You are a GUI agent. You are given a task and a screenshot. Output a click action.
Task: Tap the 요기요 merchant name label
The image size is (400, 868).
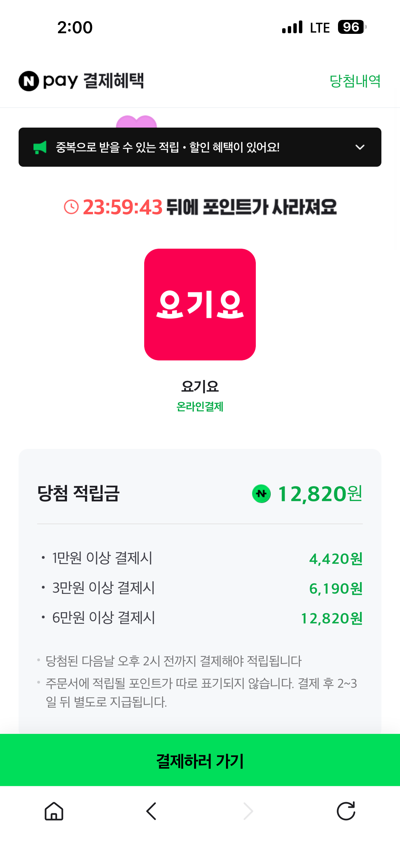pyautogui.click(x=200, y=386)
